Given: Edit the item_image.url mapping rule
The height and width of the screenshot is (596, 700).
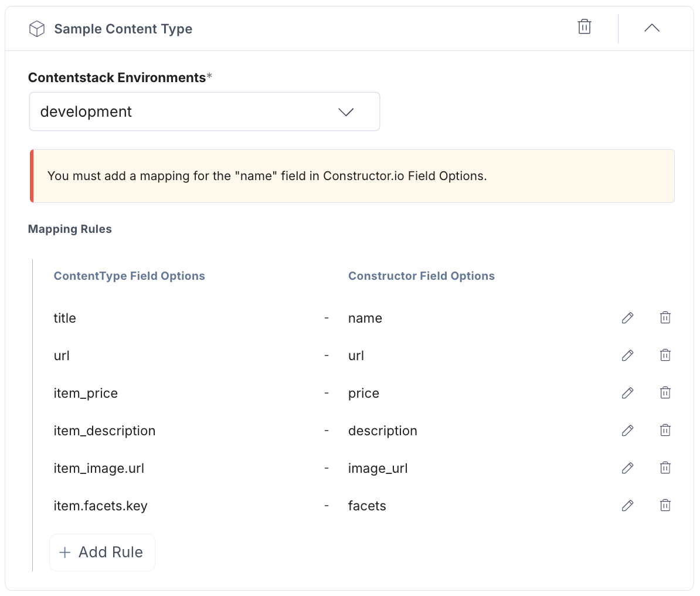Looking at the screenshot, I should click(x=628, y=468).
